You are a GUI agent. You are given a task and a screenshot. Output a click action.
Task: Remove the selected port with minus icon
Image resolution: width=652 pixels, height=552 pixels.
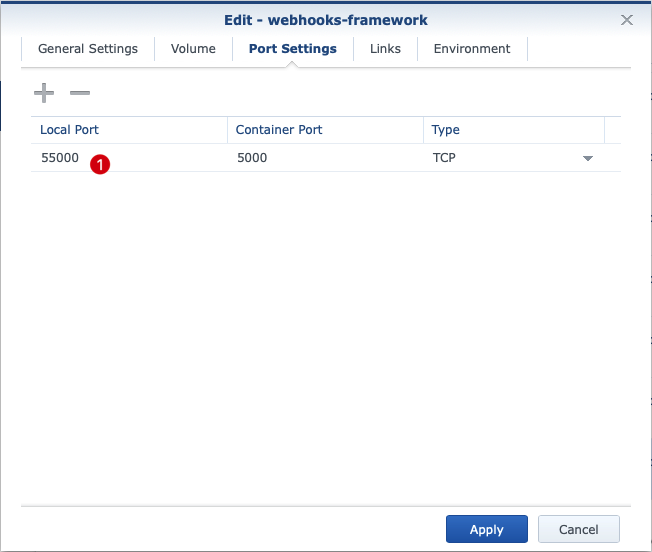(80, 93)
